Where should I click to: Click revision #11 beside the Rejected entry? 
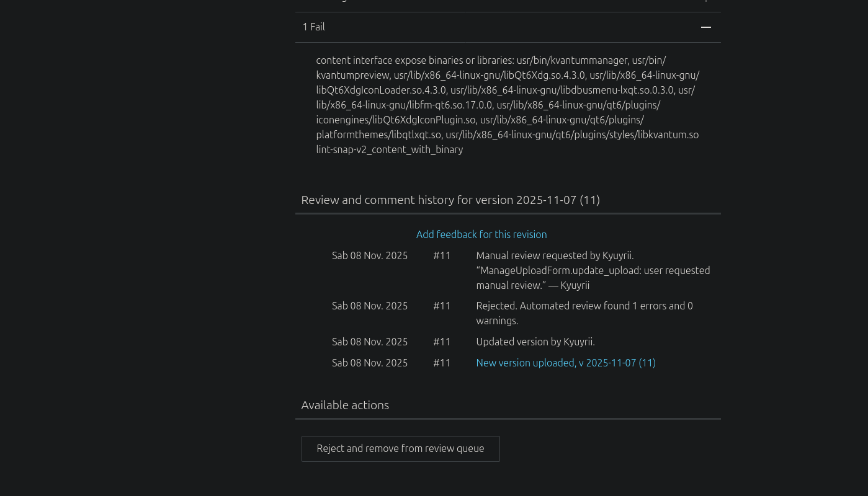click(442, 306)
